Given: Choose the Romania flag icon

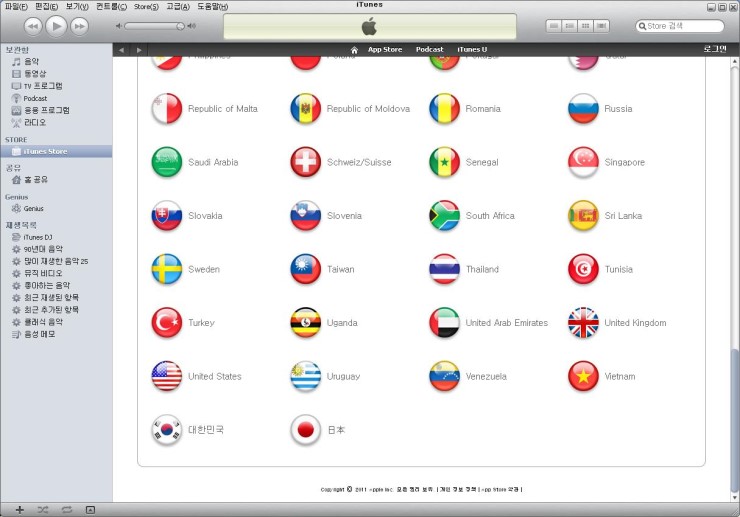Looking at the screenshot, I should (444, 109).
